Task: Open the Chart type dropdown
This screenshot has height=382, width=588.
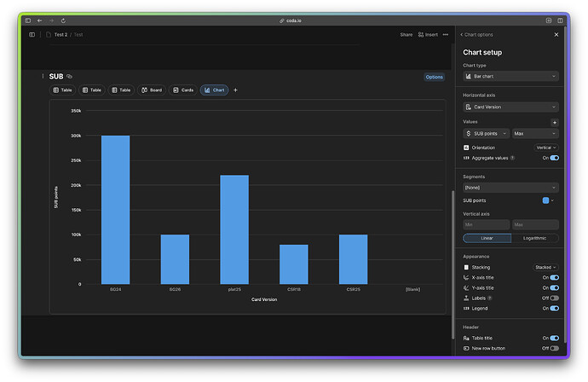Action: tap(510, 76)
